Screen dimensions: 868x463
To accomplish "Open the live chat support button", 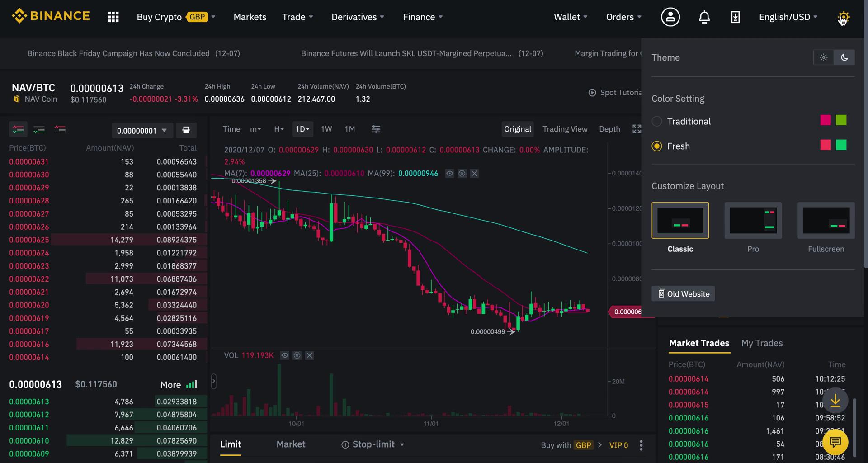I will click(x=835, y=442).
